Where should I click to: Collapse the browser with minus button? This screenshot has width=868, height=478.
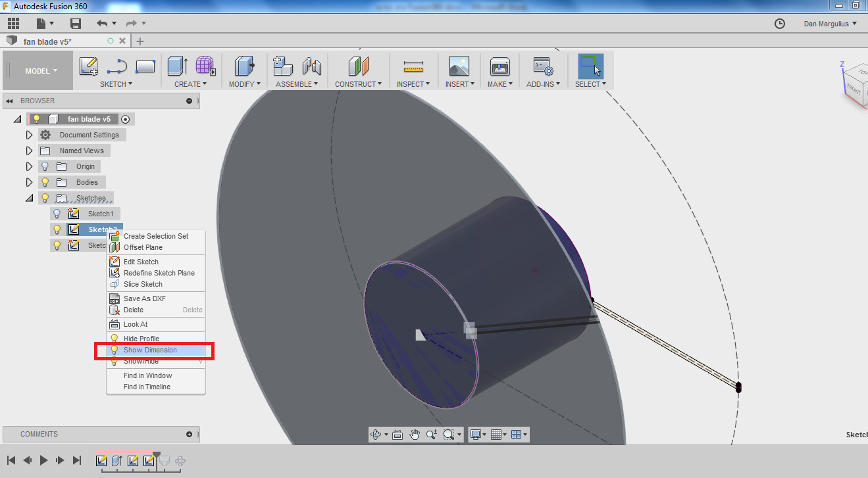coord(190,101)
